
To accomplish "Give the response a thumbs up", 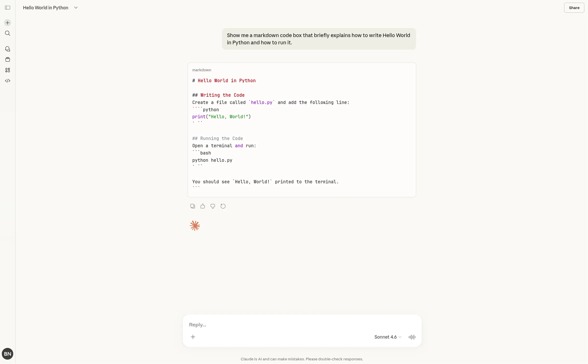I will 202,206.
